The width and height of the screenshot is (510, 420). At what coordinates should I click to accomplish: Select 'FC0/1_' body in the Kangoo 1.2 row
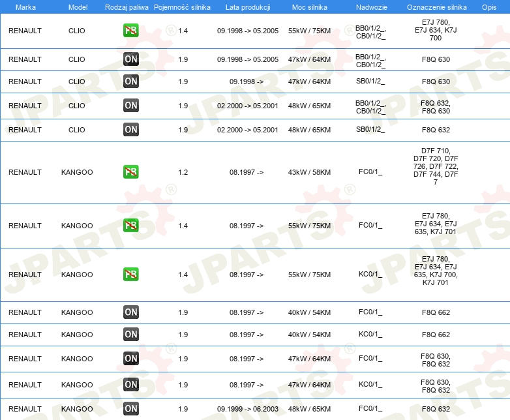pos(370,172)
